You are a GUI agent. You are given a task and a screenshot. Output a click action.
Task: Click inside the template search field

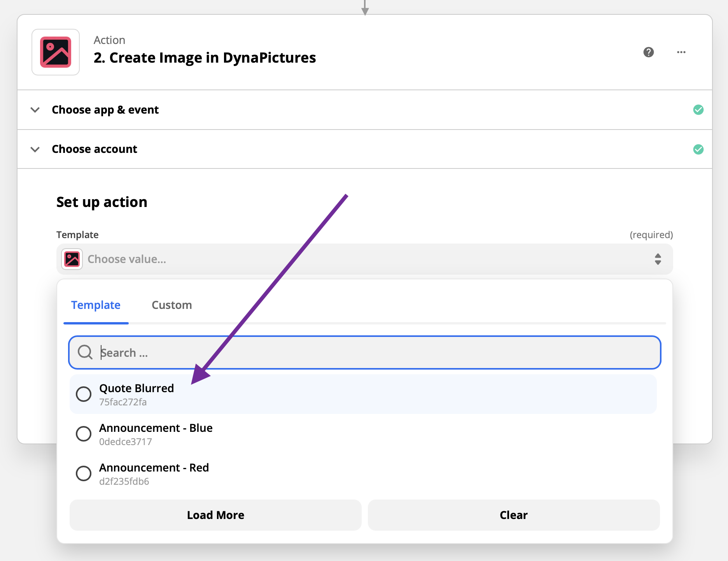272,352
